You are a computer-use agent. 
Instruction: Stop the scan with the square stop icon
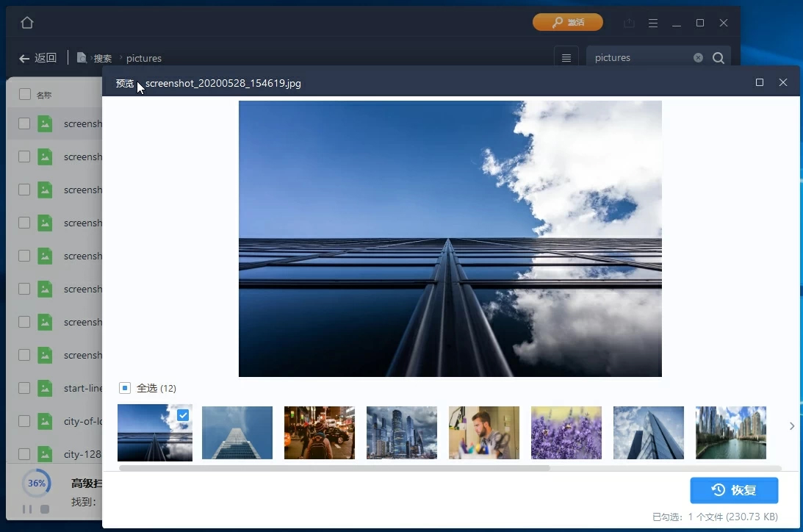(45, 508)
